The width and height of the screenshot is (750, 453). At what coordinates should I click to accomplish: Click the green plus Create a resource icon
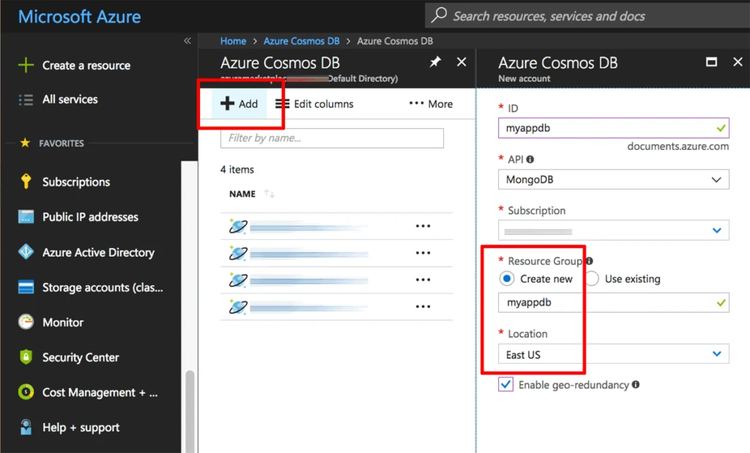pos(26,65)
